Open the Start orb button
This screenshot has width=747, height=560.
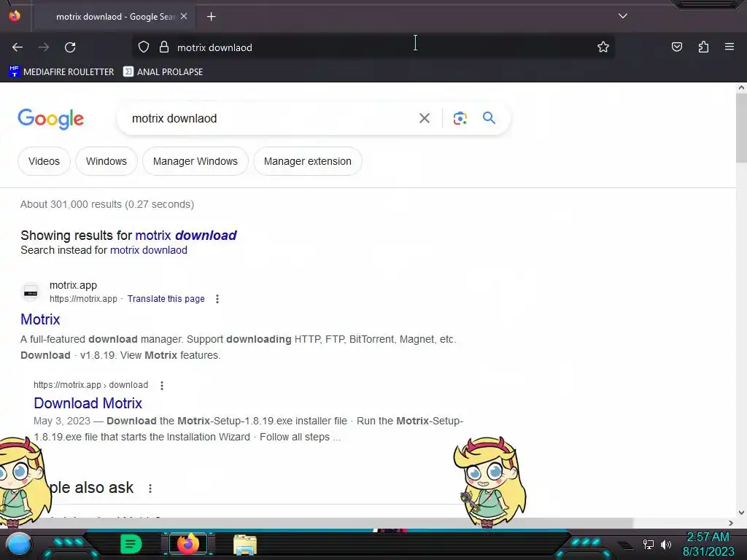pos(19,545)
